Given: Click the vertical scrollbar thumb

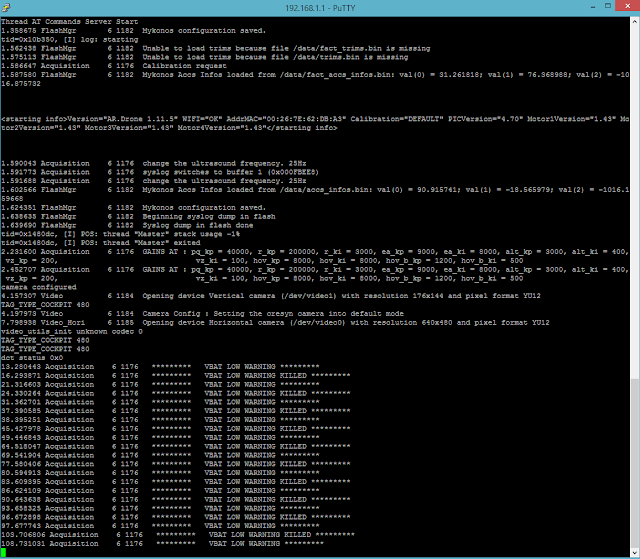Looking at the screenshot, I should click(635, 464).
